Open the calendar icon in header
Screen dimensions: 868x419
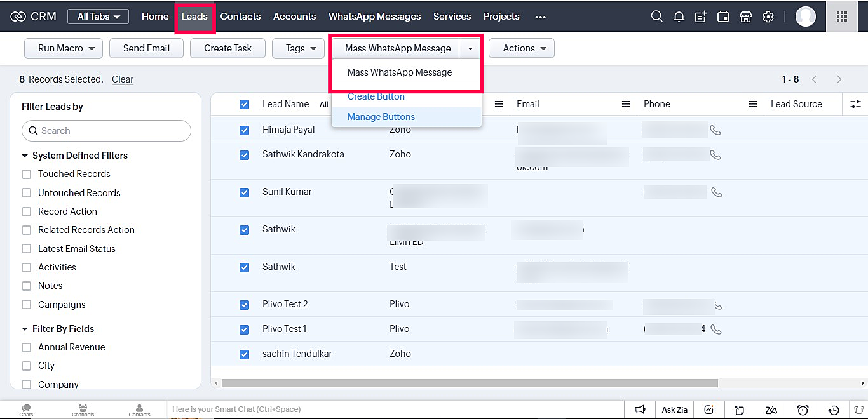click(723, 17)
